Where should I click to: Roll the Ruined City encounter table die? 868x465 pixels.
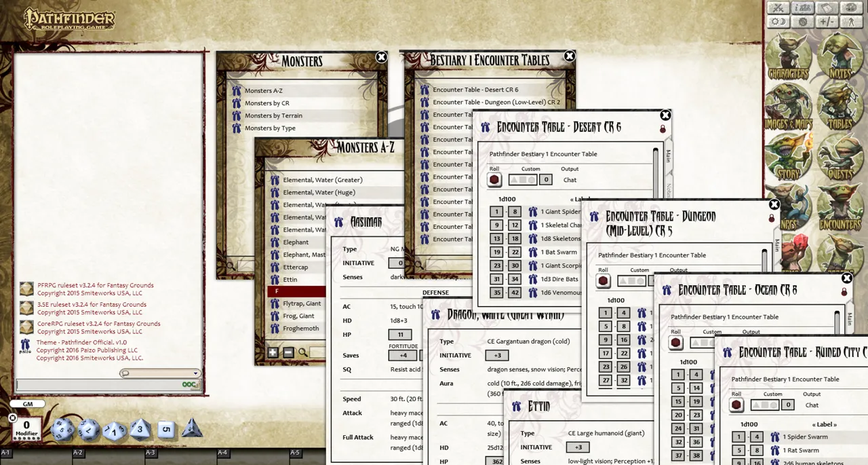coord(737,405)
